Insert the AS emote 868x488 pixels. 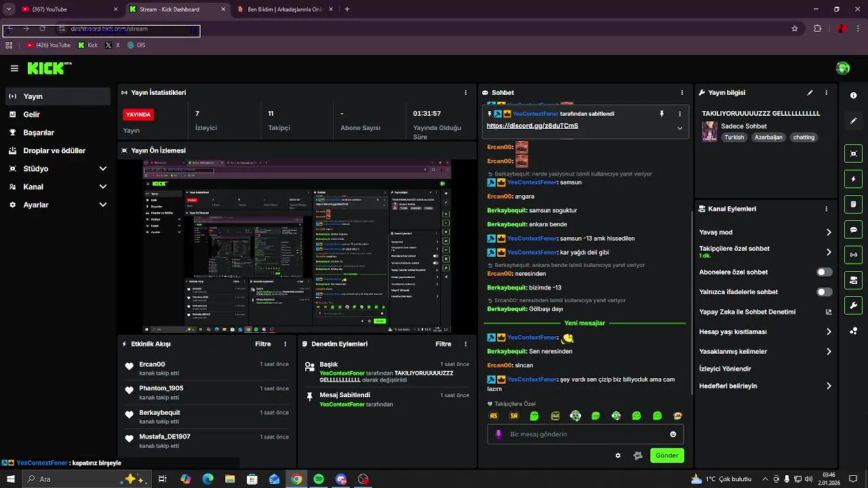494,415
